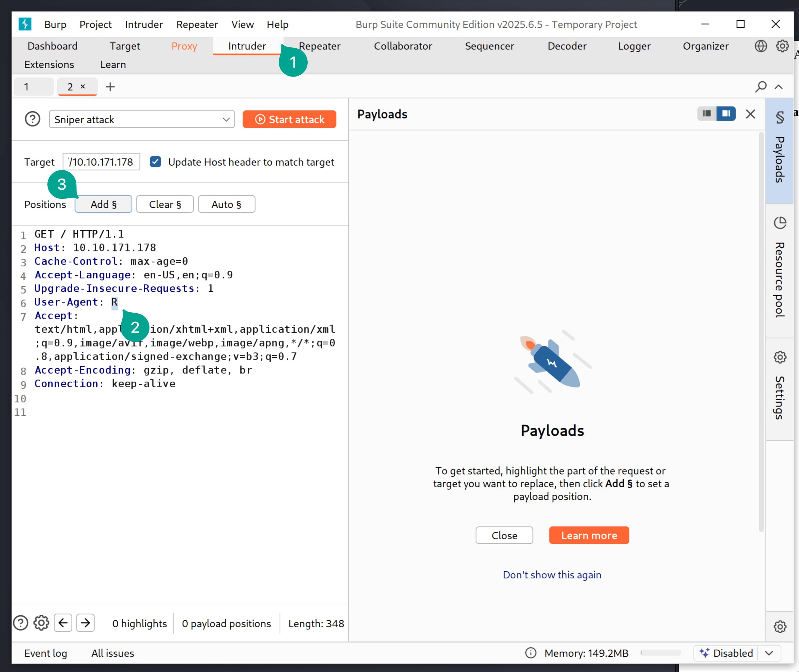Open the Disabled AI status dropdown arrow
Viewport: 799px width, 672px height.
click(769, 653)
